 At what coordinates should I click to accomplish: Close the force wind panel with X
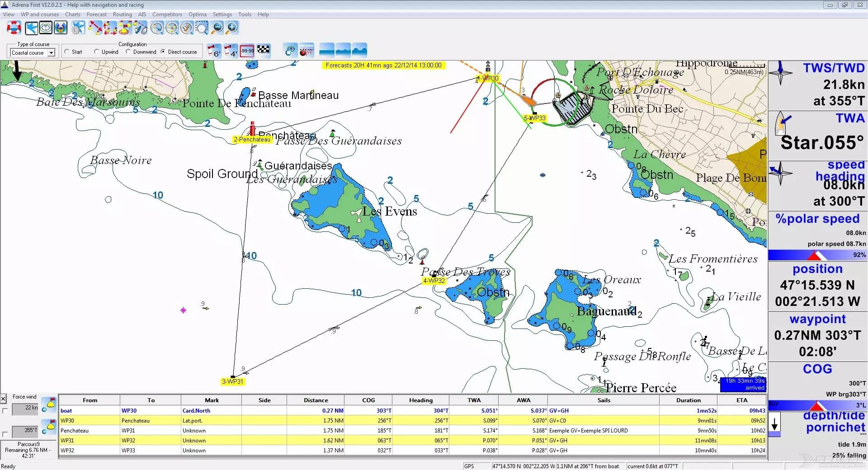pos(3,398)
